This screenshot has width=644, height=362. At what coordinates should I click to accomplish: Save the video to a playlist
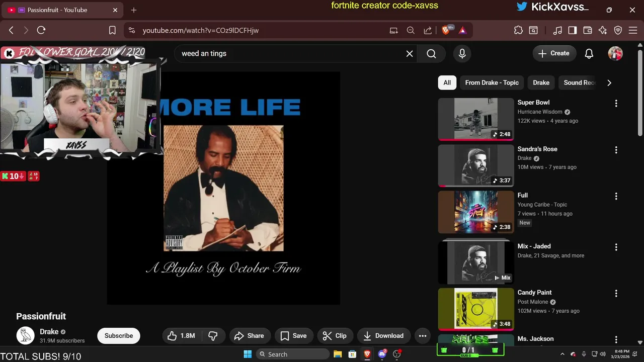click(x=293, y=336)
